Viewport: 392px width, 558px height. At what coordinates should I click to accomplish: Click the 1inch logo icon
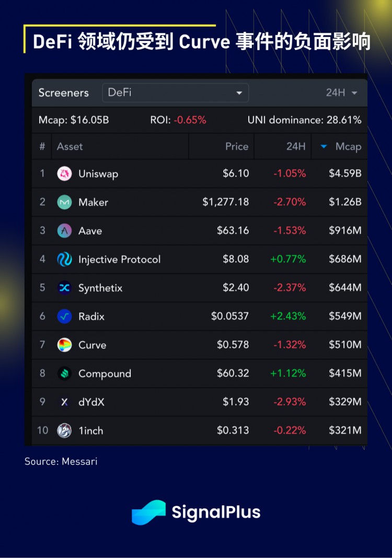pyautogui.click(x=64, y=431)
